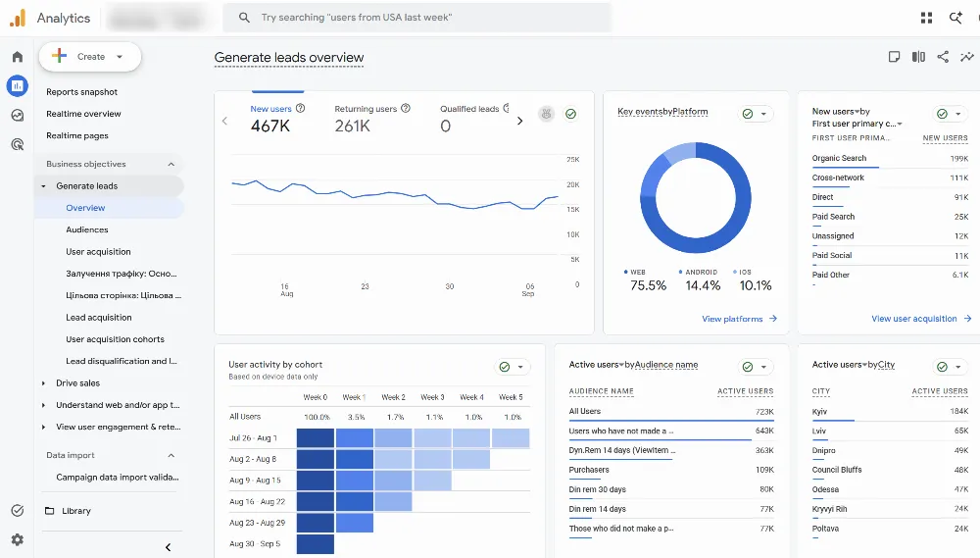Click the compare columns icon

coord(918,57)
